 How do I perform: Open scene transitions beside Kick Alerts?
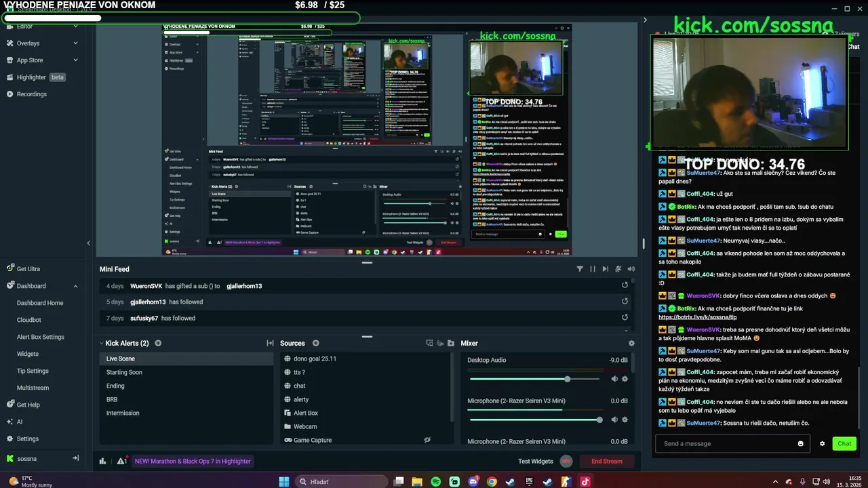tap(270, 343)
